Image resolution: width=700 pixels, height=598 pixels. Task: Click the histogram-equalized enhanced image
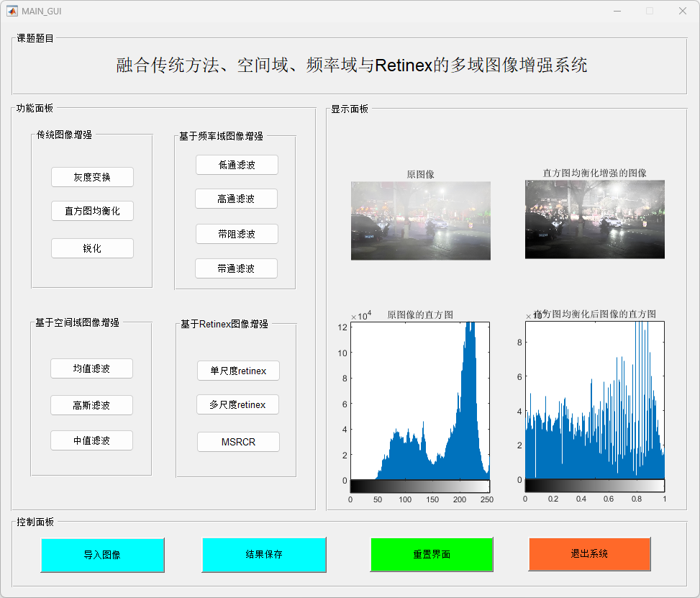tap(594, 219)
